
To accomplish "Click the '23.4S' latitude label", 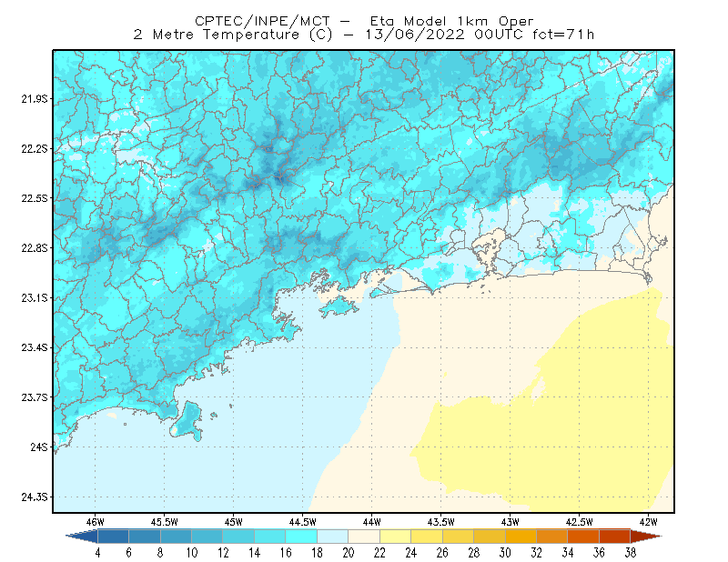I will tap(34, 347).
